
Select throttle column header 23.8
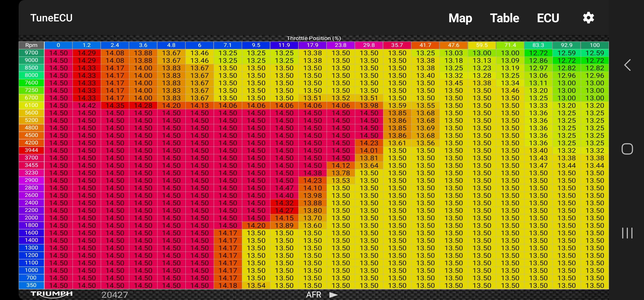pos(340,45)
